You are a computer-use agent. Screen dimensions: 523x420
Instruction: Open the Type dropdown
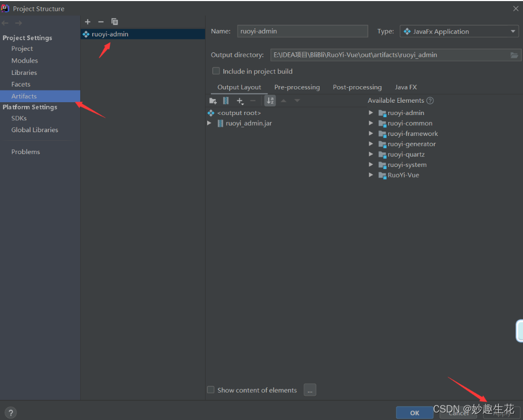click(x=459, y=32)
